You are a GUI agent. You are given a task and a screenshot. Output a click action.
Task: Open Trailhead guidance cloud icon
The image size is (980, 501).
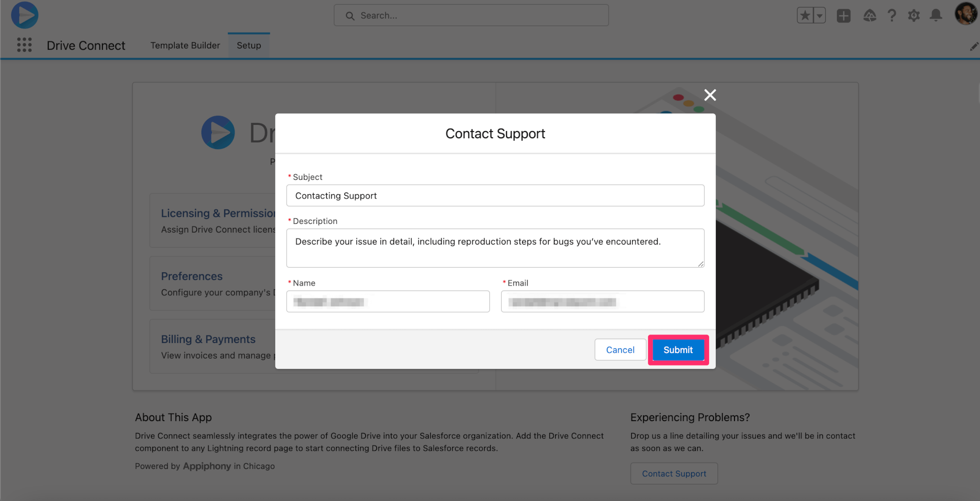coord(869,15)
